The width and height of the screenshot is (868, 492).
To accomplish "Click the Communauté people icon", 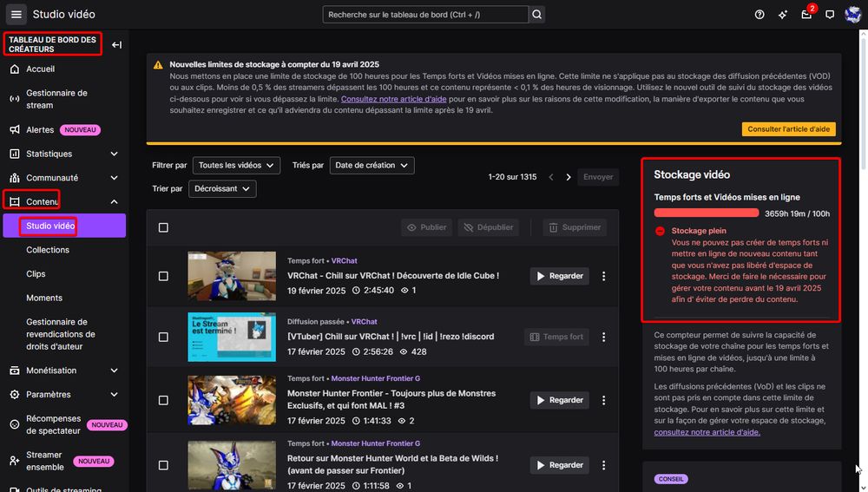I will pos(15,178).
